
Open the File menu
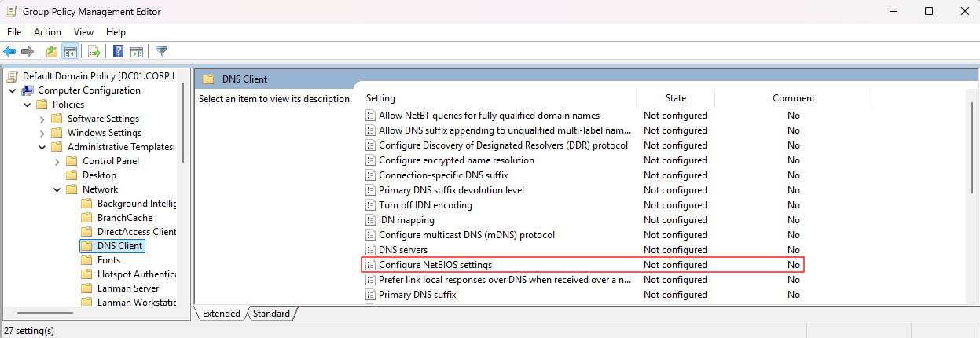(14, 32)
